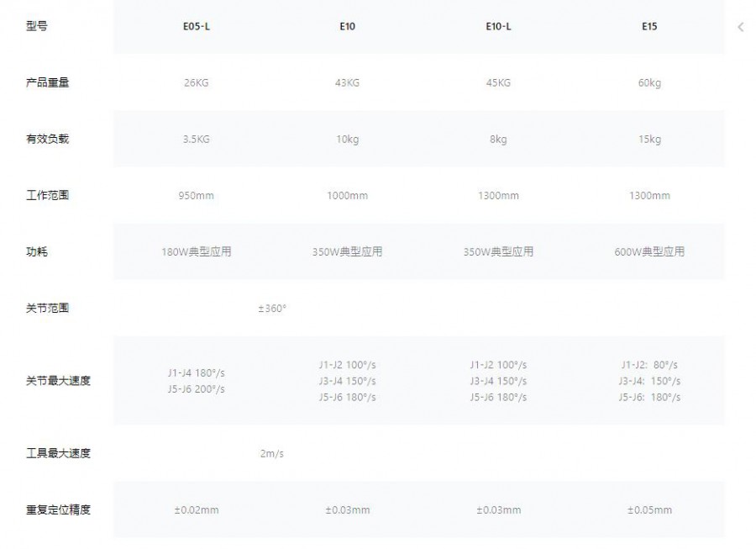The image size is (756, 549).
Task: Click the 关节范围 row label
Action: pyautogui.click(x=48, y=309)
